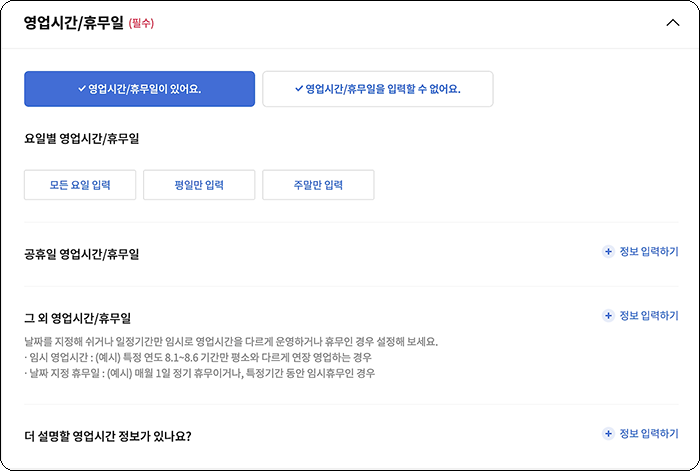Image resolution: width=700 pixels, height=471 pixels.
Task: Click the '요일별 영업시간/휴무일' heading
Action: click(82, 139)
